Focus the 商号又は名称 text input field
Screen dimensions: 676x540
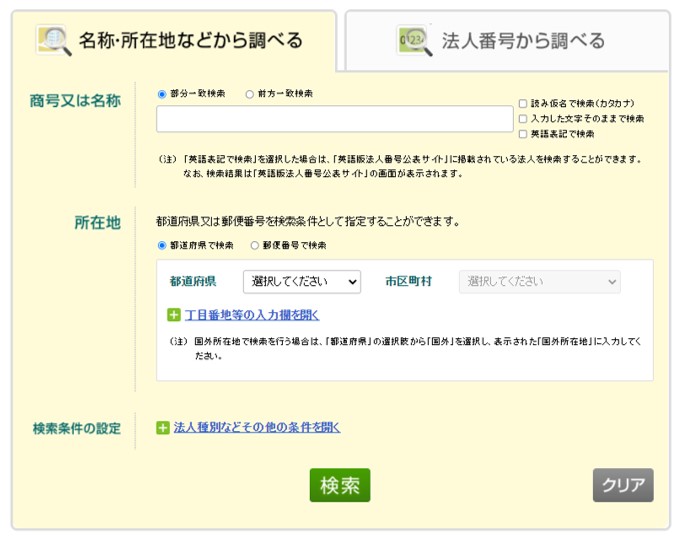[335, 119]
